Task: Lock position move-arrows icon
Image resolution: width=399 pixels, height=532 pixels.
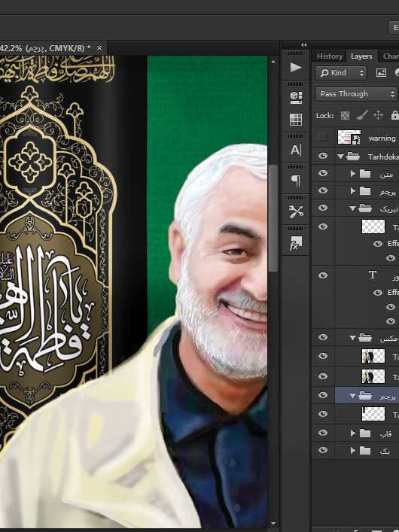Action: (x=378, y=115)
